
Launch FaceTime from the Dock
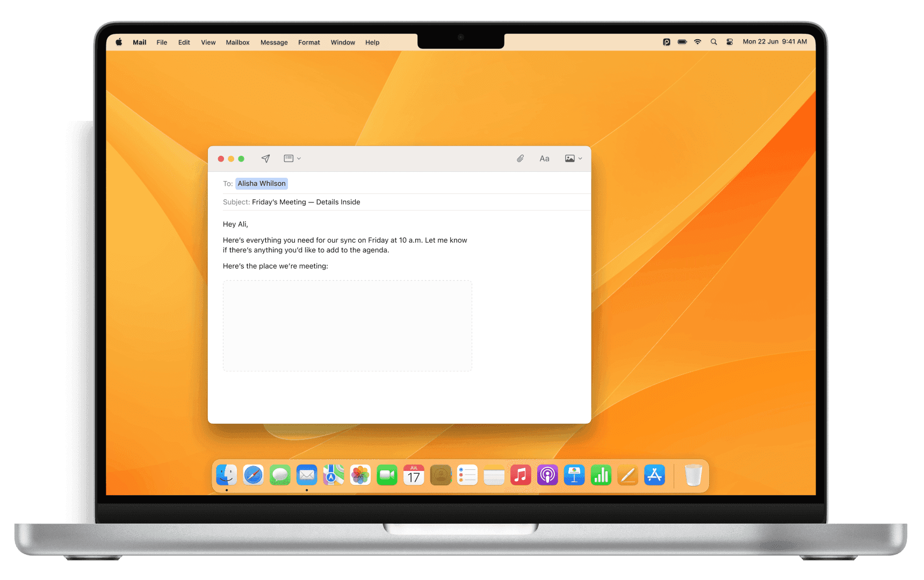[x=387, y=475]
